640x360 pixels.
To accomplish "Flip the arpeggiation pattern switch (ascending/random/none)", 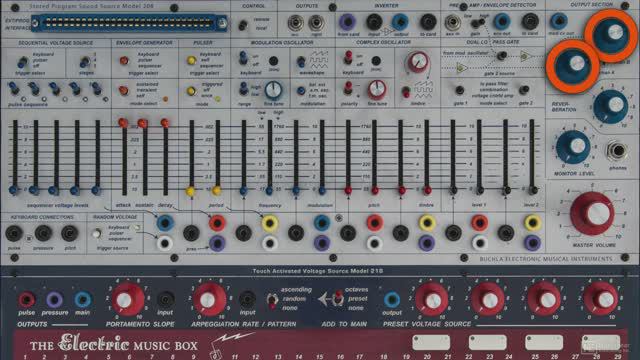I will (272, 300).
